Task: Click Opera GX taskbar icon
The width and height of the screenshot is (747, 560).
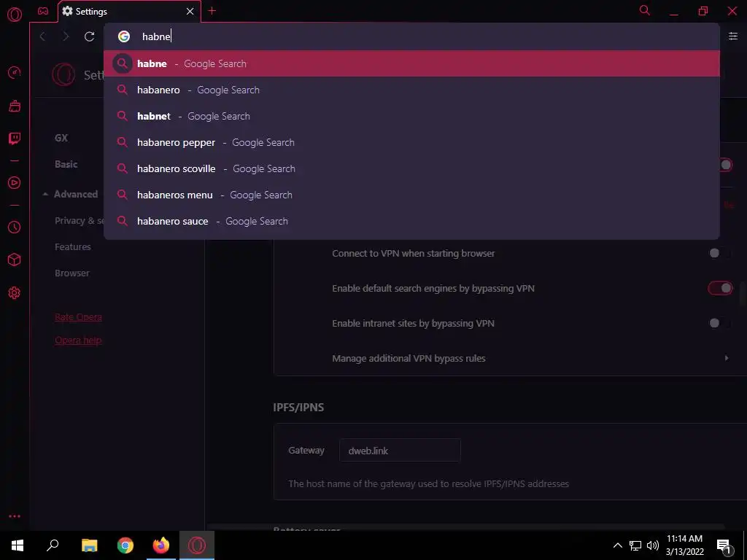Action: pyautogui.click(x=197, y=545)
